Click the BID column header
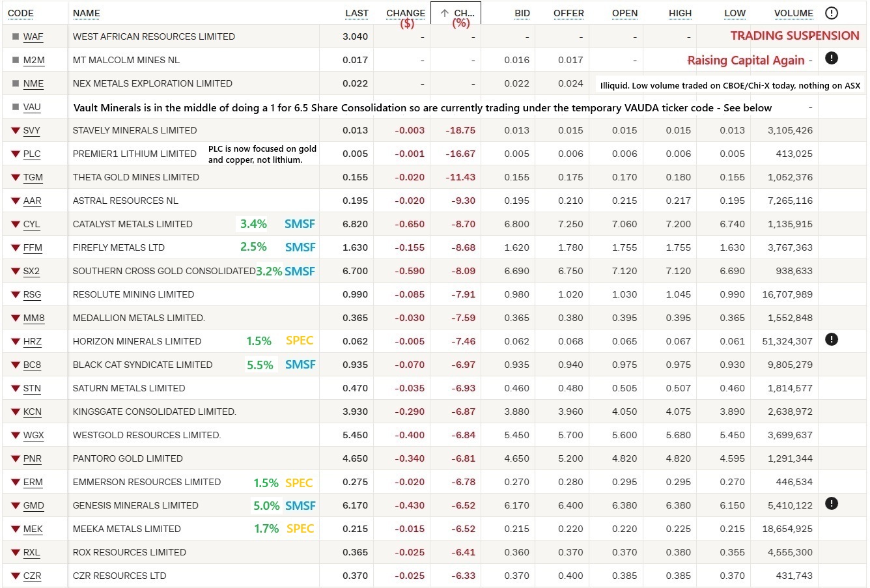870x588 pixels. click(522, 13)
